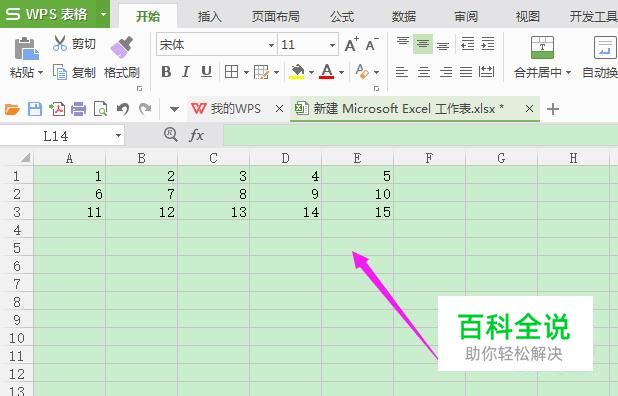Screen dimensions: 618x396
Task: Open print preview icon
Action: point(101,109)
